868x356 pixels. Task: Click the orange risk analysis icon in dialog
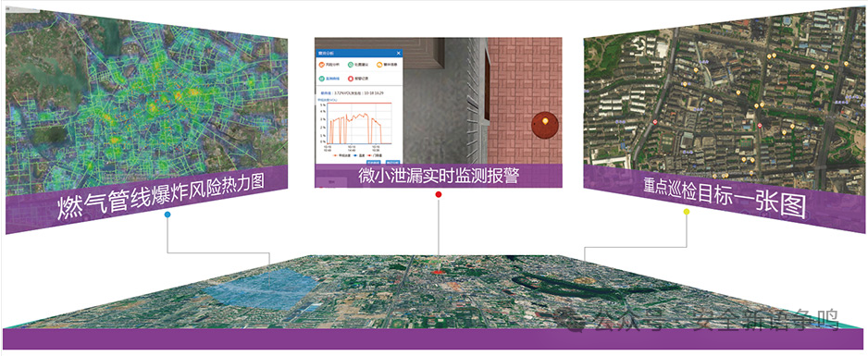point(322,65)
